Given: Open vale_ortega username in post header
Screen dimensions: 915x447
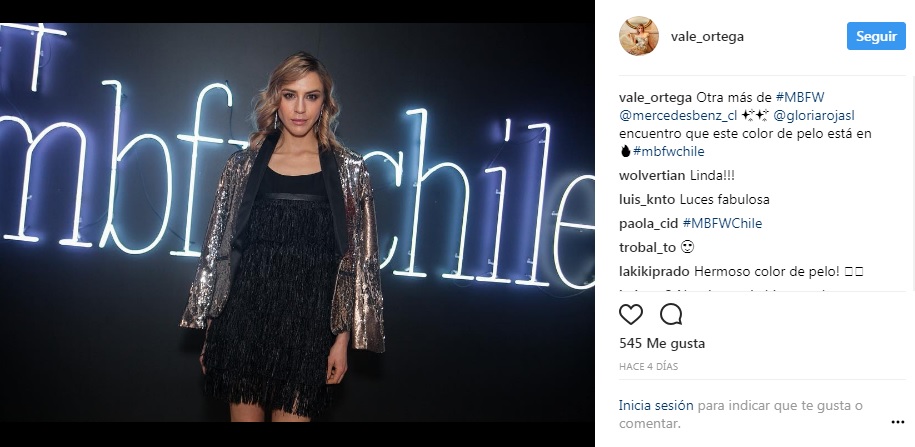Looking at the screenshot, I should click(x=707, y=37).
